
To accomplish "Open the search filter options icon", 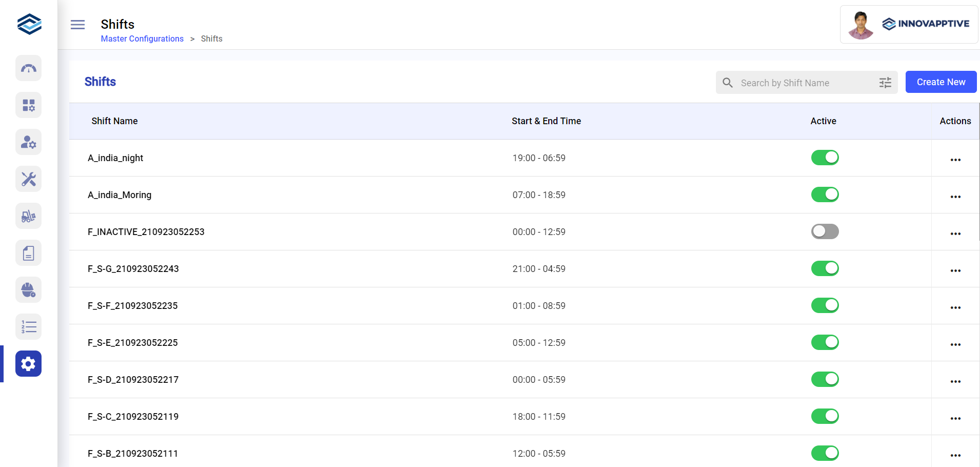I will tap(885, 83).
